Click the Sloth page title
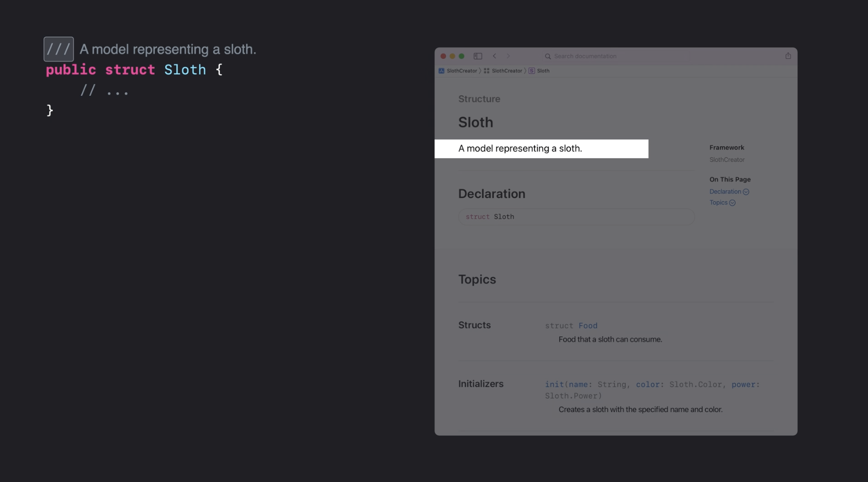The height and width of the screenshot is (482, 868). (x=475, y=122)
